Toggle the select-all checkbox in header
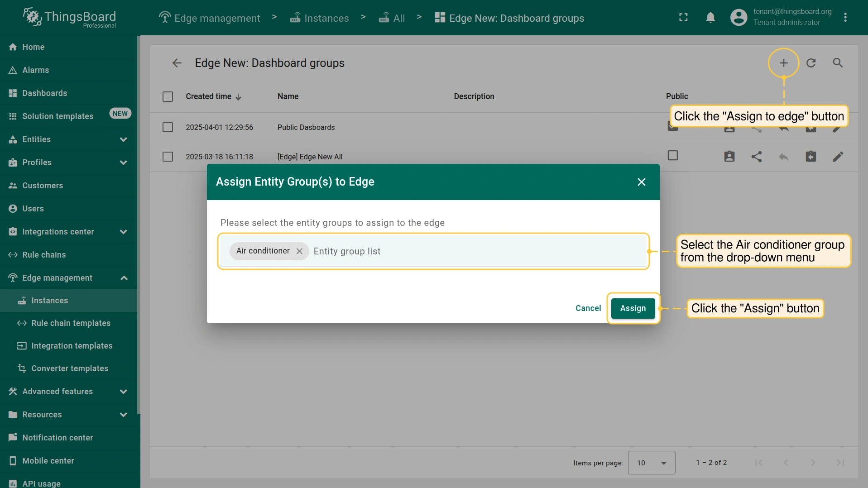868x488 pixels. tap(168, 96)
